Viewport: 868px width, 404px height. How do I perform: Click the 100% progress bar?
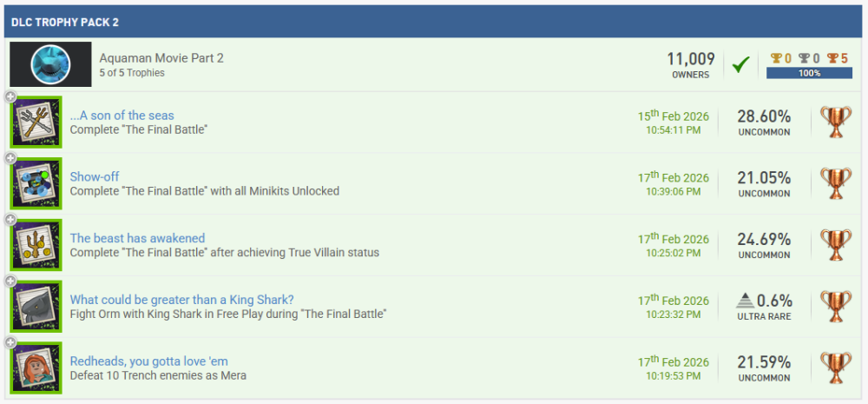(x=809, y=73)
